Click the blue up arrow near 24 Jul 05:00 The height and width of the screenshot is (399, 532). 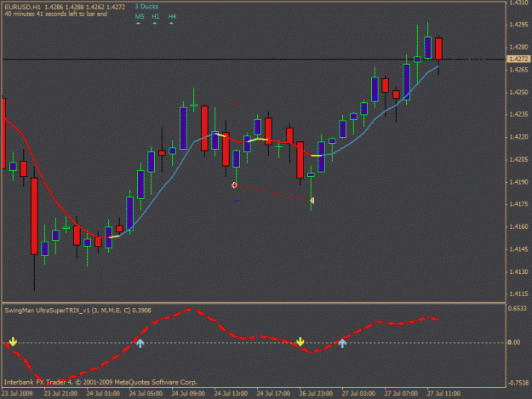140,343
